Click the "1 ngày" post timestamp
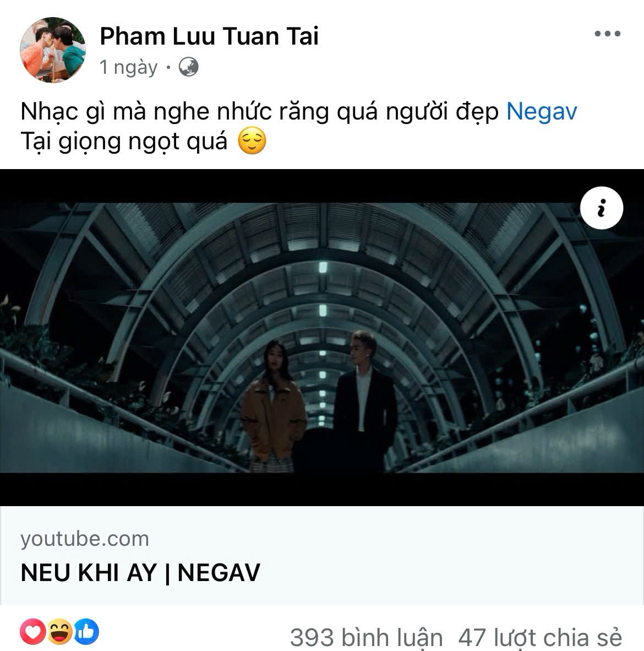Screen dimensions: 644x651 [129, 67]
